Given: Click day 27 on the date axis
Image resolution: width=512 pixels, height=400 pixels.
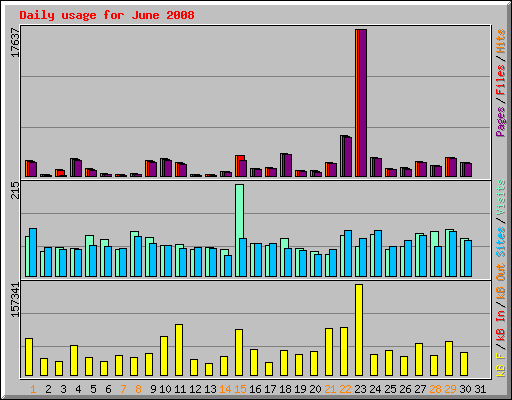Looking at the screenshot, I should [x=420, y=389].
